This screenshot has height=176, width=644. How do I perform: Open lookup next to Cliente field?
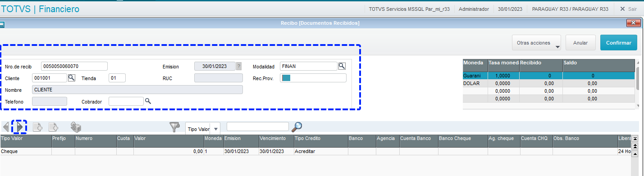71,78
